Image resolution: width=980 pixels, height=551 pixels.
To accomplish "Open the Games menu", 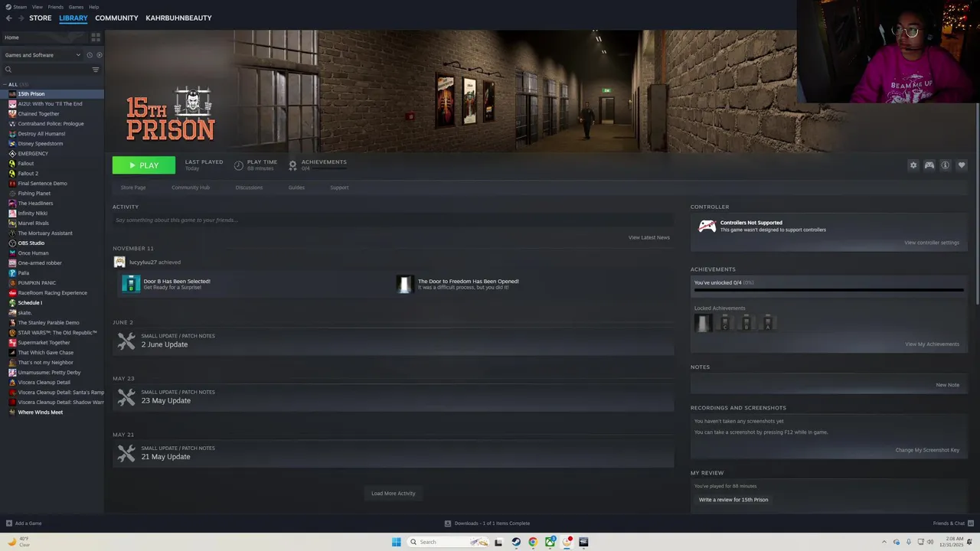I will pos(76,7).
